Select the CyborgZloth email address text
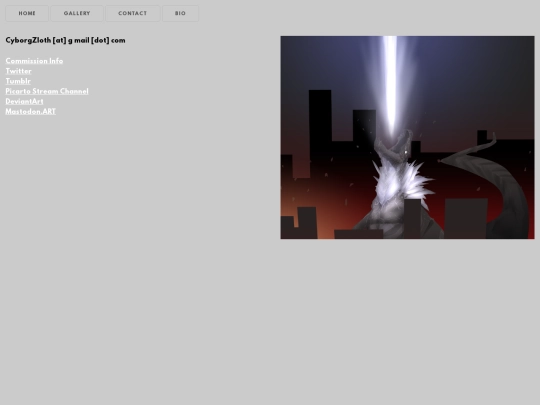The image size is (540, 405). click(65, 40)
